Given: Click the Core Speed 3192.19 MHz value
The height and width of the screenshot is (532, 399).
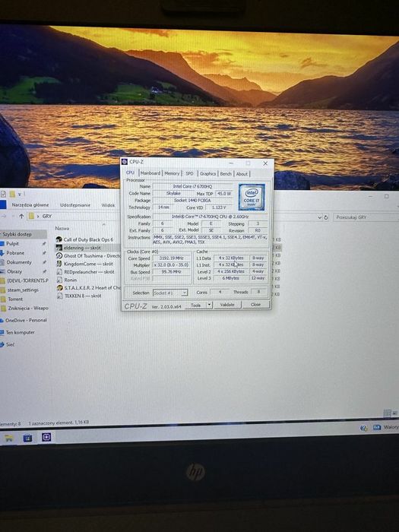Looking at the screenshot, I should (x=171, y=258).
